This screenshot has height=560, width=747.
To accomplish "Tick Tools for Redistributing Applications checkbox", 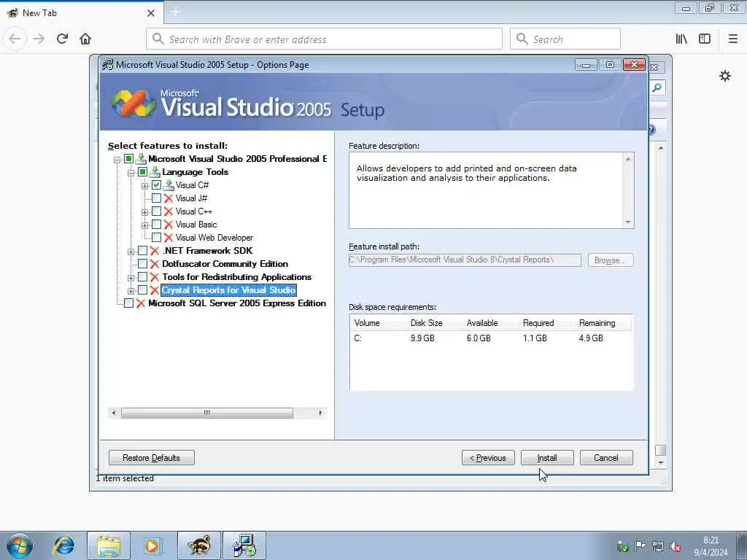I will point(142,276).
